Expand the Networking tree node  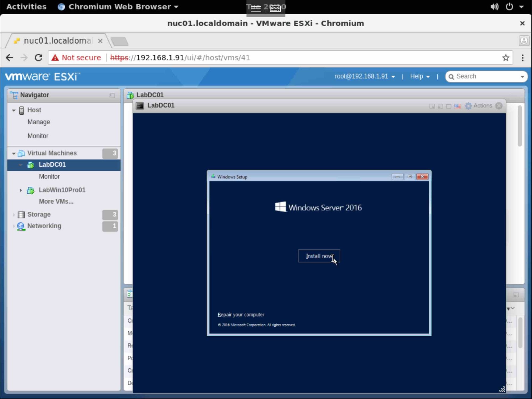click(x=14, y=226)
